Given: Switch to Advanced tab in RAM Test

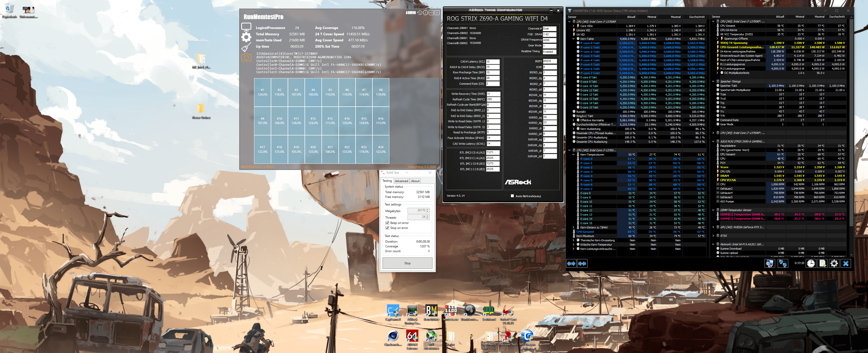Looking at the screenshot, I should coord(401,181).
